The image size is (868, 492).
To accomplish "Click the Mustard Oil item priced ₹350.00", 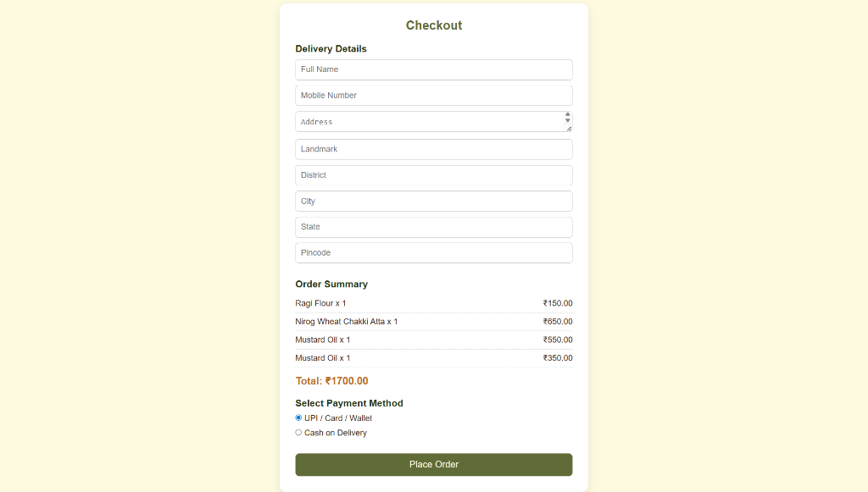I will (x=322, y=358).
